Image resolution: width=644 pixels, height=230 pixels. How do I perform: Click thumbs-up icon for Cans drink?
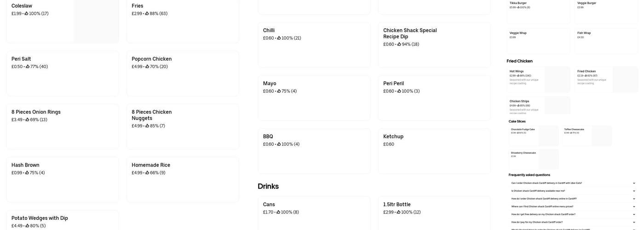(x=278, y=213)
